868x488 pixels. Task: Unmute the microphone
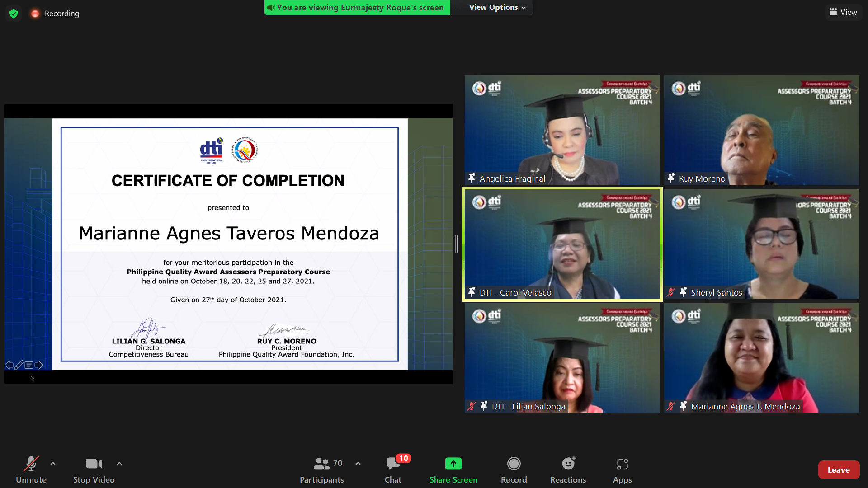(x=31, y=470)
